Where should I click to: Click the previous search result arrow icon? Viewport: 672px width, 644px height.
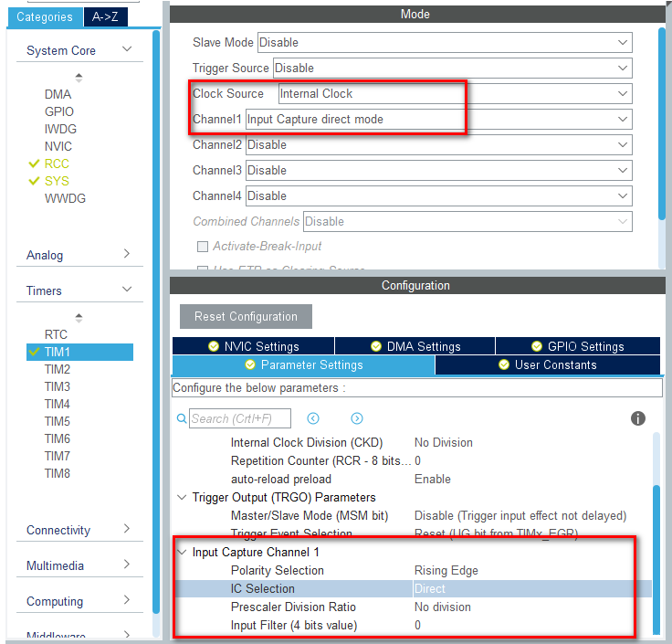[313, 418]
